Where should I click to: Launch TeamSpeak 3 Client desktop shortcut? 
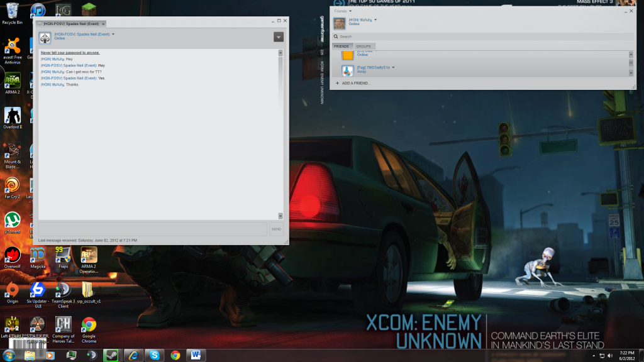point(64,295)
